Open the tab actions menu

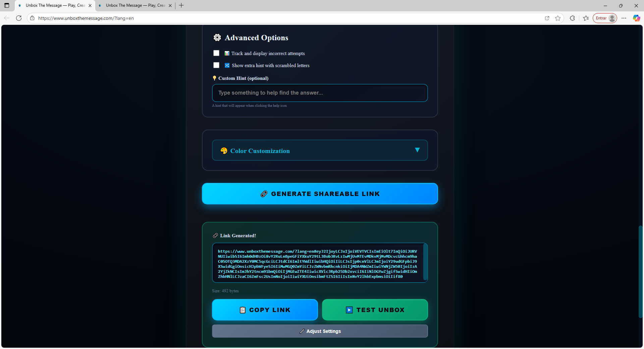[x=6, y=5]
